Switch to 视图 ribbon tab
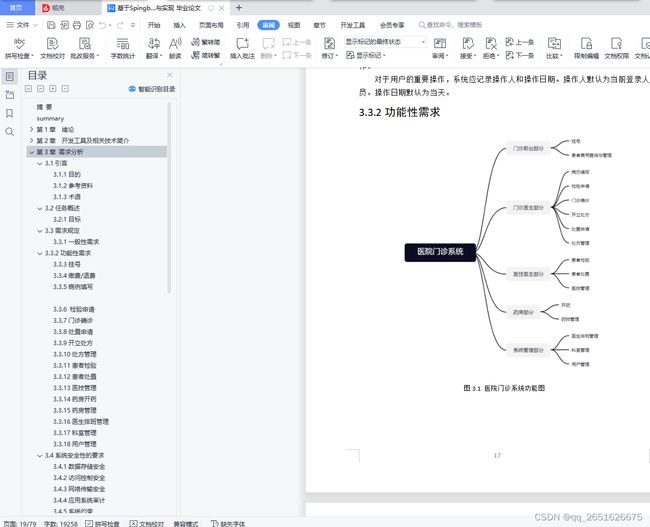Image resolution: width=650 pixels, height=527 pixels. click(294, 25)
